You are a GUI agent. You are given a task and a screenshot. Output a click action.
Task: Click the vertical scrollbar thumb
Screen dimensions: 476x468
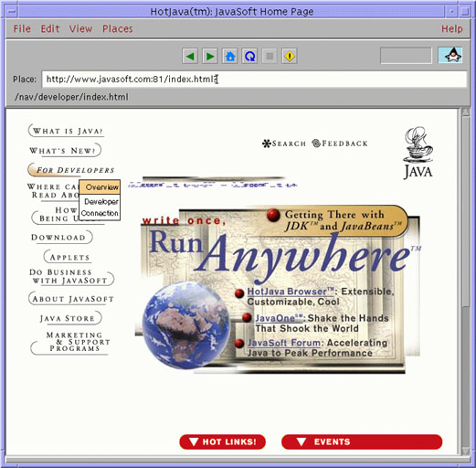(x=466, y=211)
